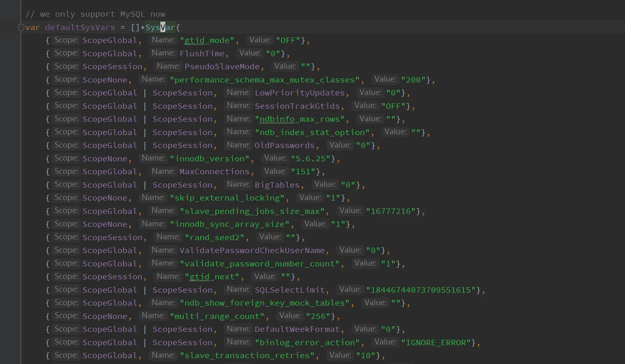The height and width of the screenshot is (364, 625).
Task: Click the "slave_transaction_retries" name string
Action: pyautogui.click(x=247, y=356)
